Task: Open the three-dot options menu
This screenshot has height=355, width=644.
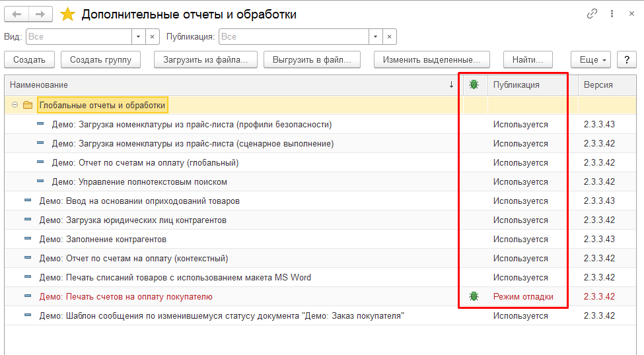Action: pyautogui.click(x=612, y=14)
